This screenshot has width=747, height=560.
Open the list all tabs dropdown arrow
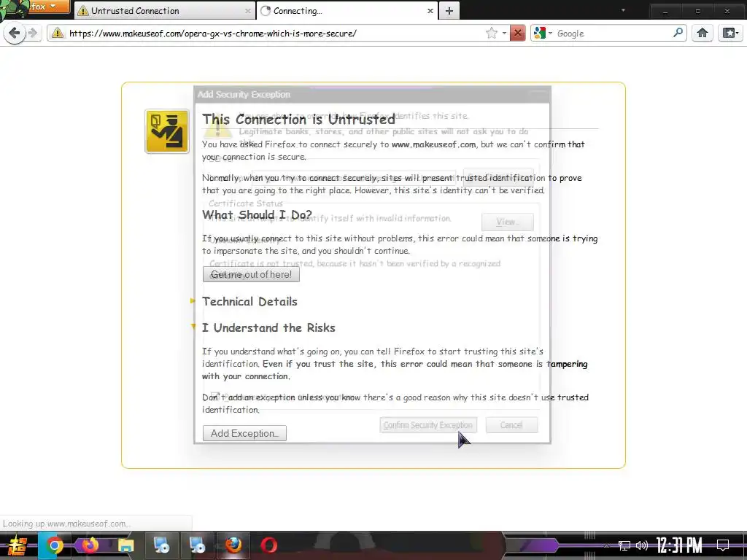click(623, 10)
